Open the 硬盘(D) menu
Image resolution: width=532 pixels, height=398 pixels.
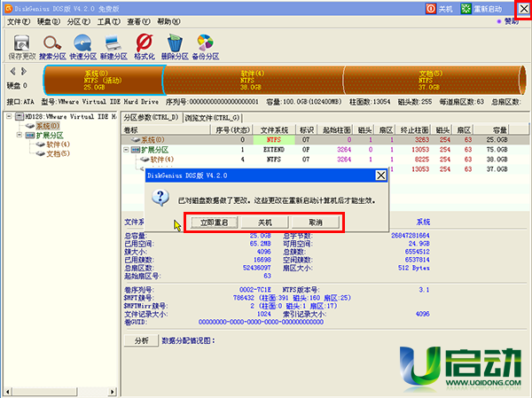49,21
